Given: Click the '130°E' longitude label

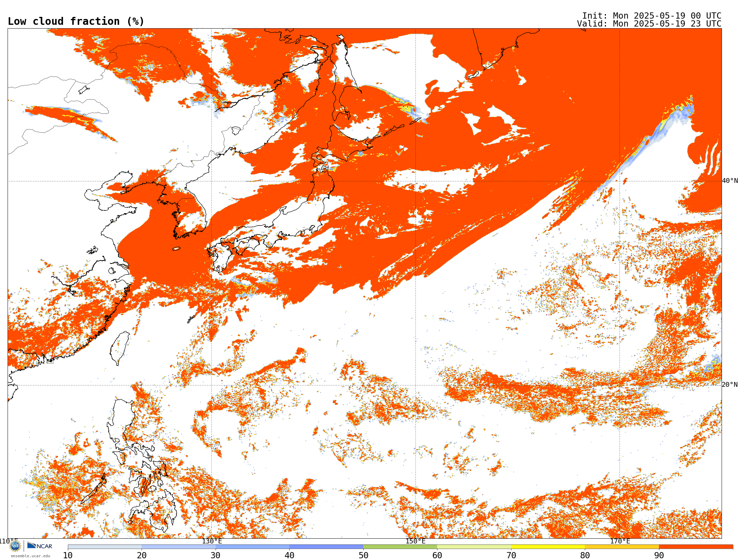Looking at the screenshot, I should (x=212, y=541).
